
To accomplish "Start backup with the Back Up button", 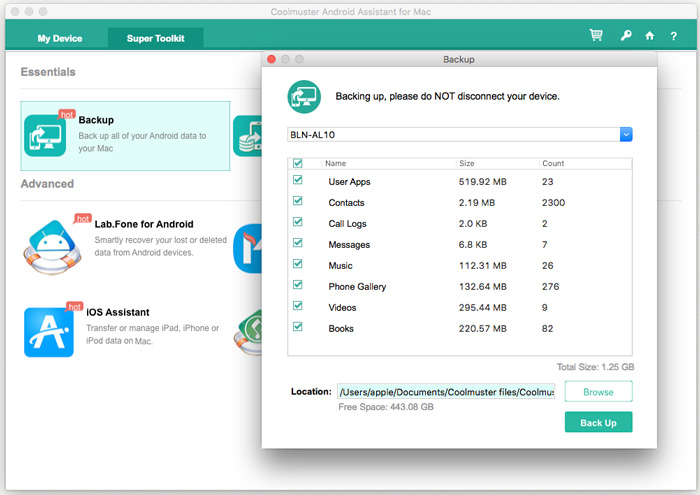I will [598, 422].
